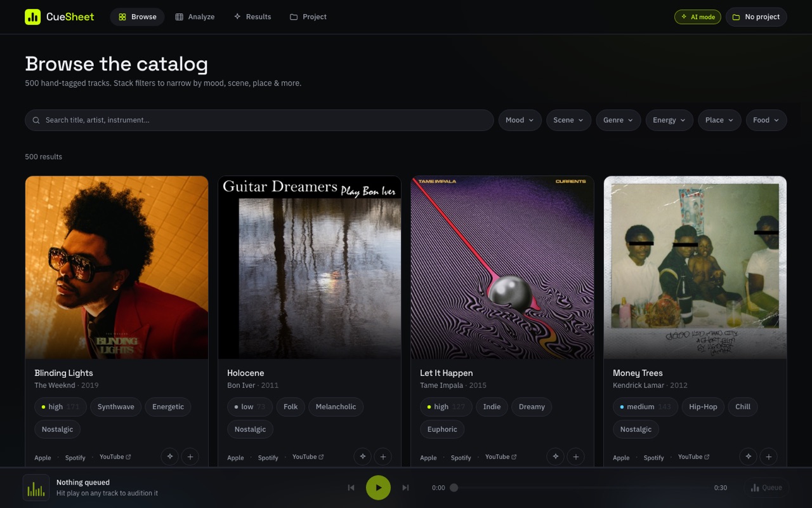This screenshot has width=812, height=508.
Task: Click the CueSheet logo icon
Action: coord(32,17)
